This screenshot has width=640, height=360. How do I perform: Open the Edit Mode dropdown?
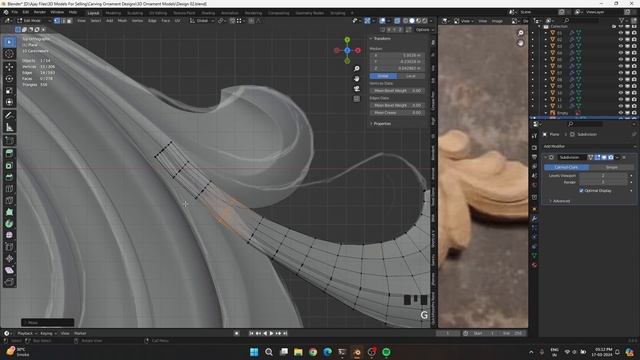[x=34, y=20]
